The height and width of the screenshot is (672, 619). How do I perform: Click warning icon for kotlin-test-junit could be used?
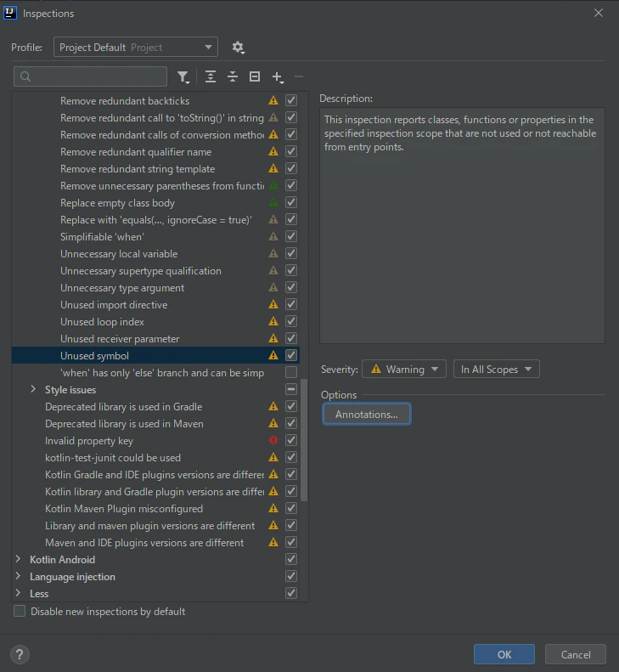pos(273,457)
